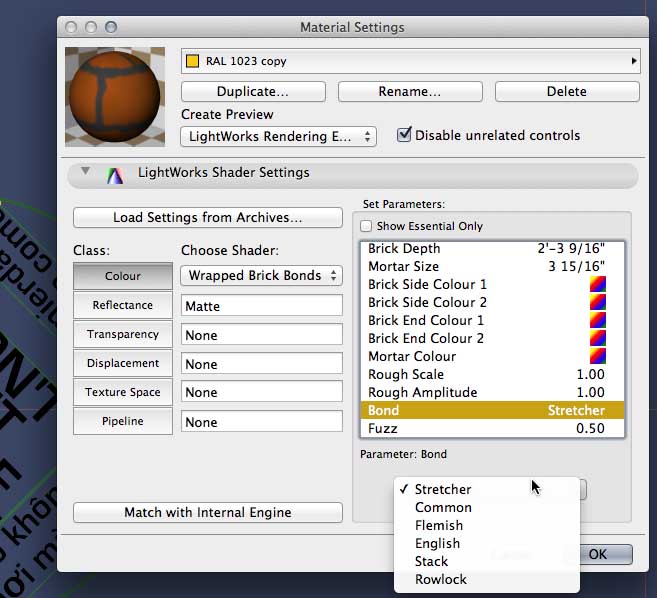657x598 pixels.
Task: Select the Fuzz parameter row
Action: [x=492, y=428]
